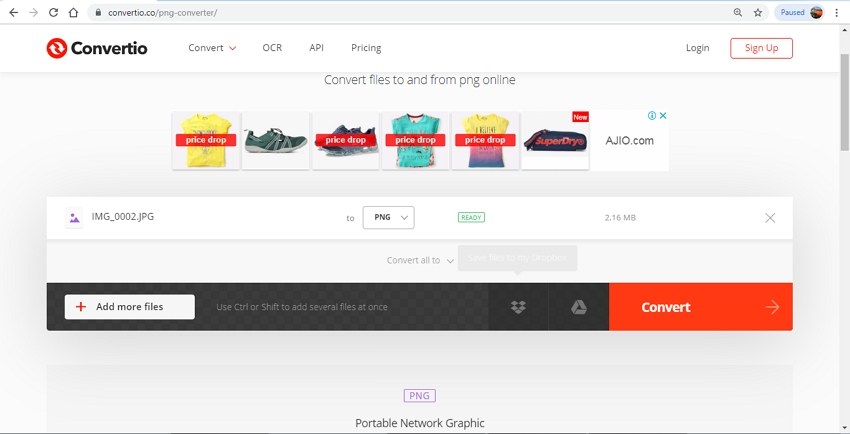Bookmark this page with star icon
Viewport: 850px width, 434px height.
pos(758,13)
